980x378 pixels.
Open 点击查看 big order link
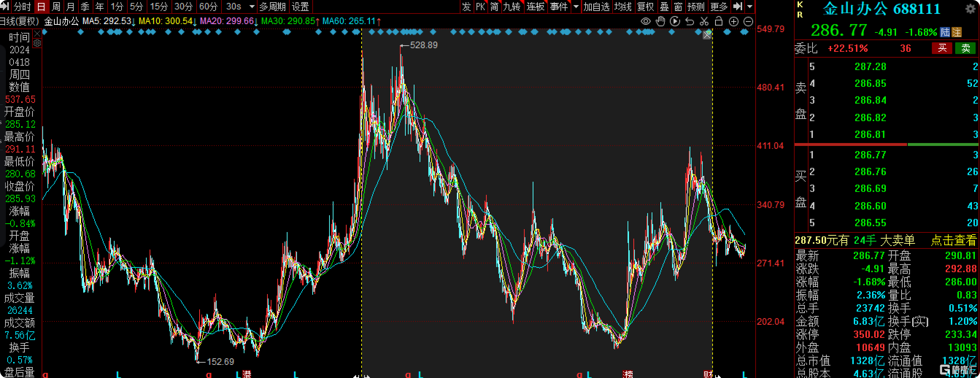(953, 240)
